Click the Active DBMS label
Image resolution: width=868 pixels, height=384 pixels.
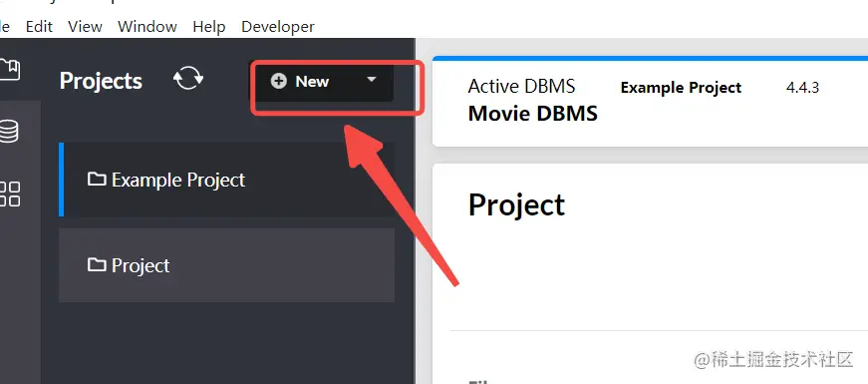[521, 87]
